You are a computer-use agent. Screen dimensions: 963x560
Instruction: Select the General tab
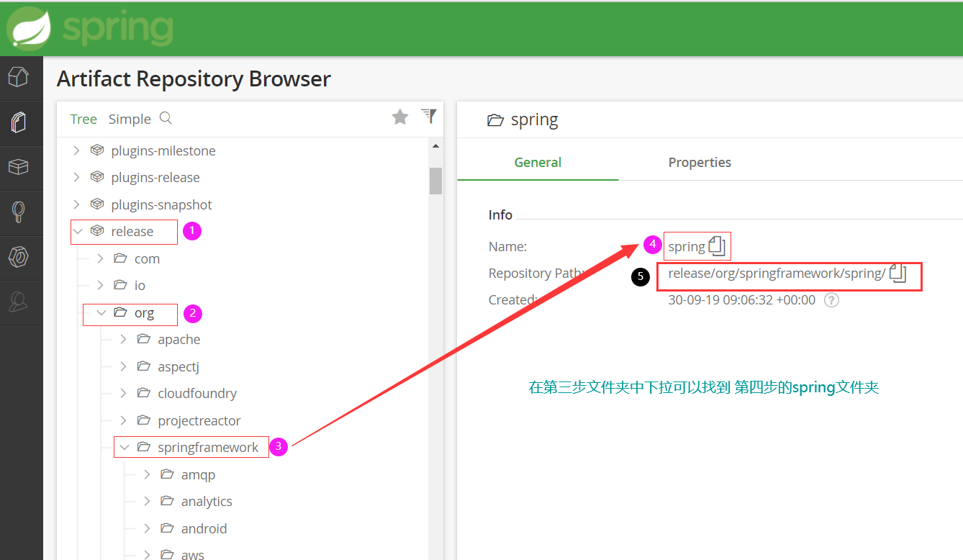538,162
